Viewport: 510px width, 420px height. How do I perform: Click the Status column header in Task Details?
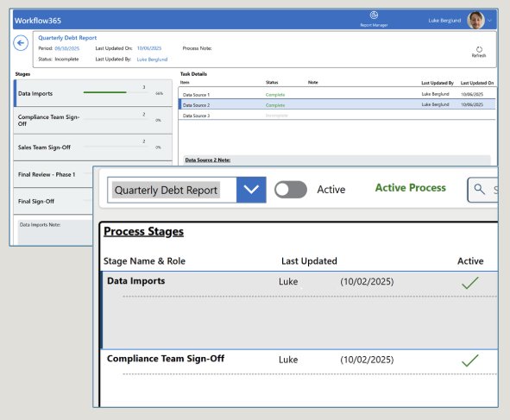(x=272, y=82)
